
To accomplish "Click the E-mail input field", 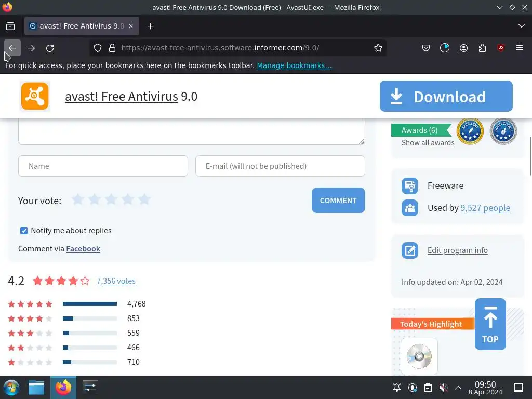I will pyautogui.click(x=280, y=166).
